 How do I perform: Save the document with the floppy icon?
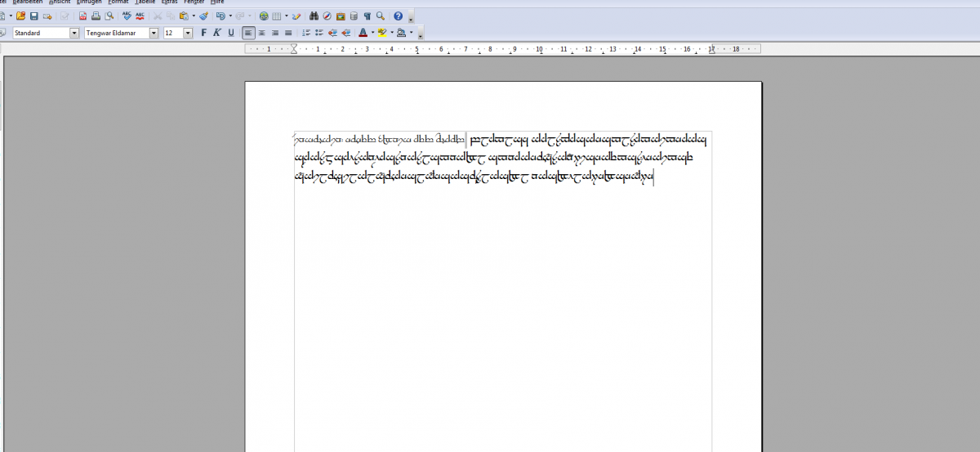point(34,16)
